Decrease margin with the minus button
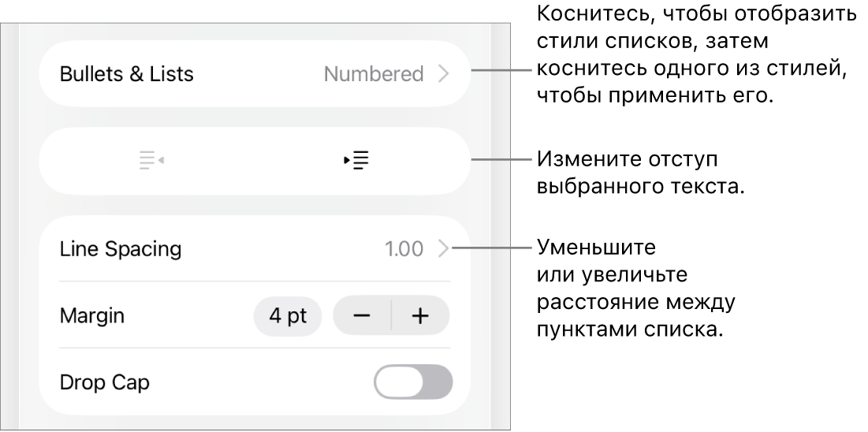This screenshot has height=432, width=868. coord(362,316)
